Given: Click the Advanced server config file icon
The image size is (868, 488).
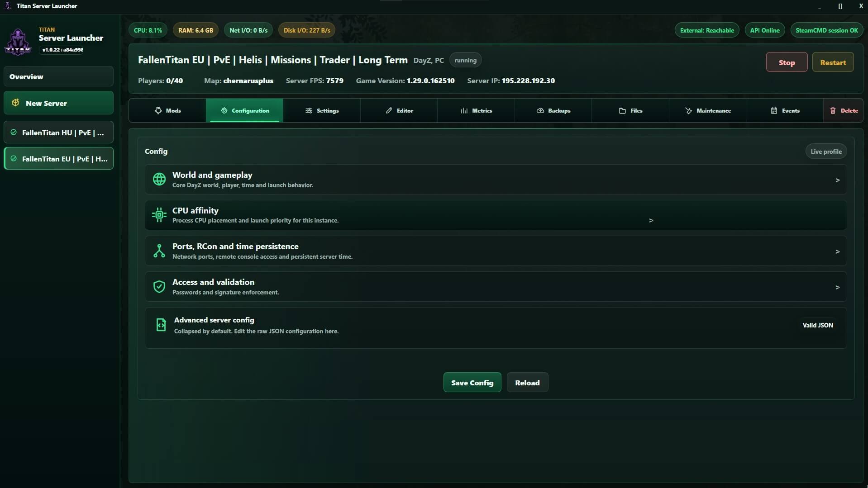Looking at the screenshot, I should 161,325.
